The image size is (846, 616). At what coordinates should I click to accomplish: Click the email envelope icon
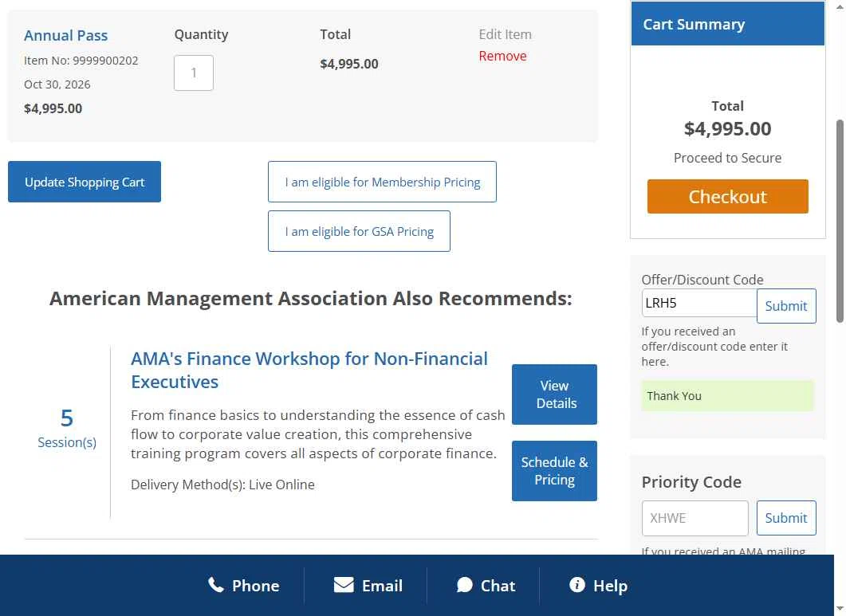point(344,585)
